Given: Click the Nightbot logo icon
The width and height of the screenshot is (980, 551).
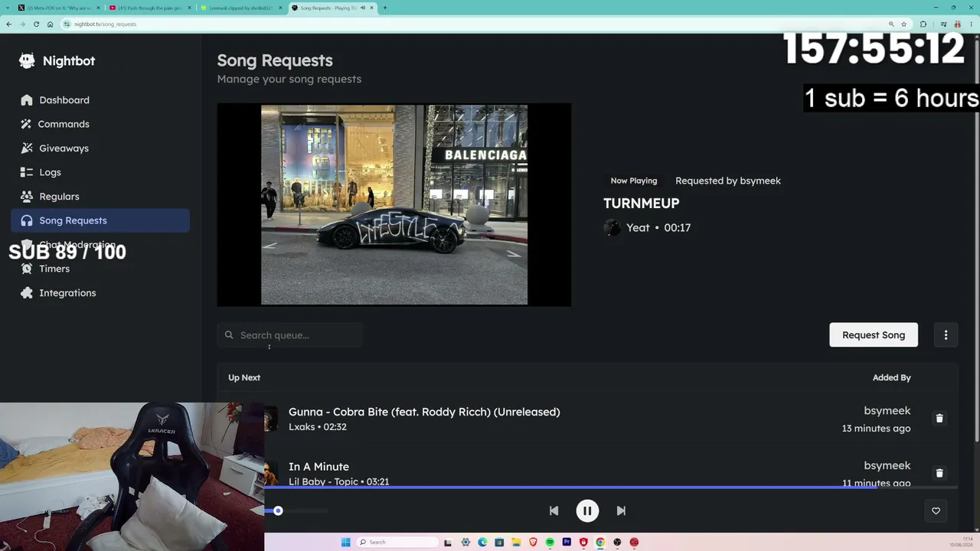Looking at the screenshot, I should pyautogui.click(x=27, y=61).
